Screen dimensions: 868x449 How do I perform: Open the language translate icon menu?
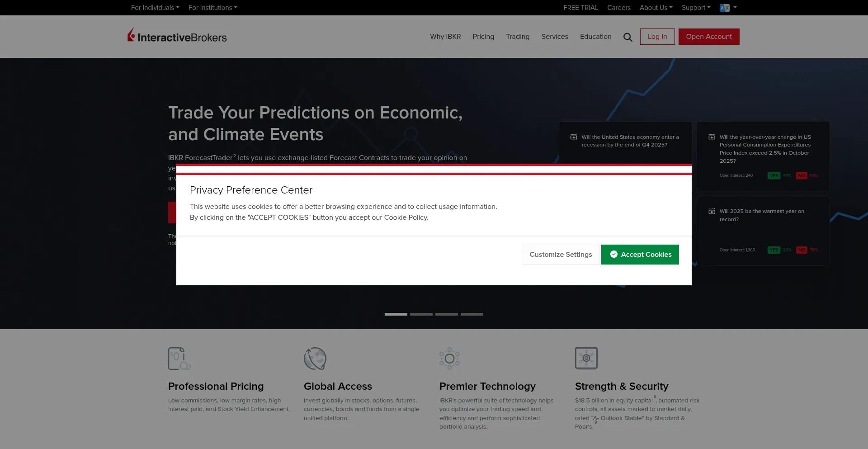(x=728, y=8)
